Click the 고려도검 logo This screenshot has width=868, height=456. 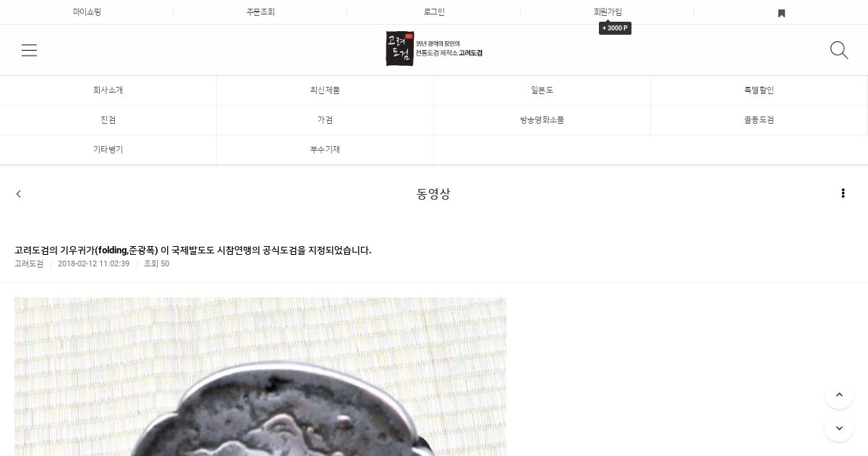(434, 49)
